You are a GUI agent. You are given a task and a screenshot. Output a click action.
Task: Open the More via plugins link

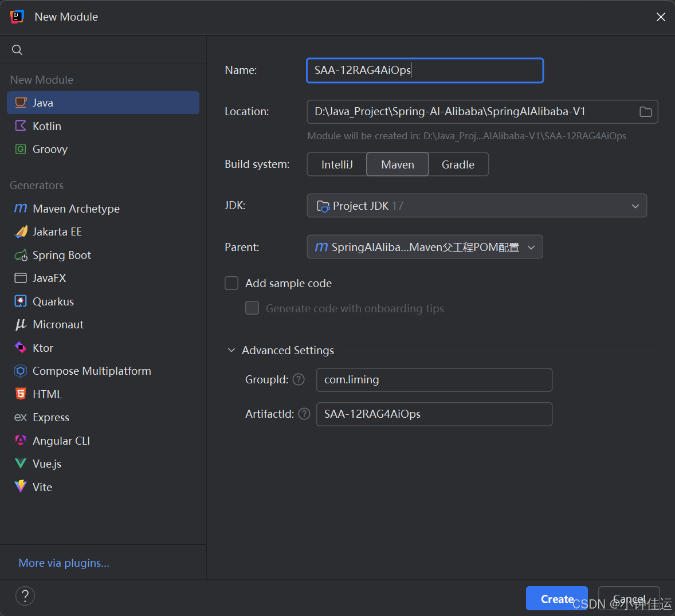click(x=64, y=563)
